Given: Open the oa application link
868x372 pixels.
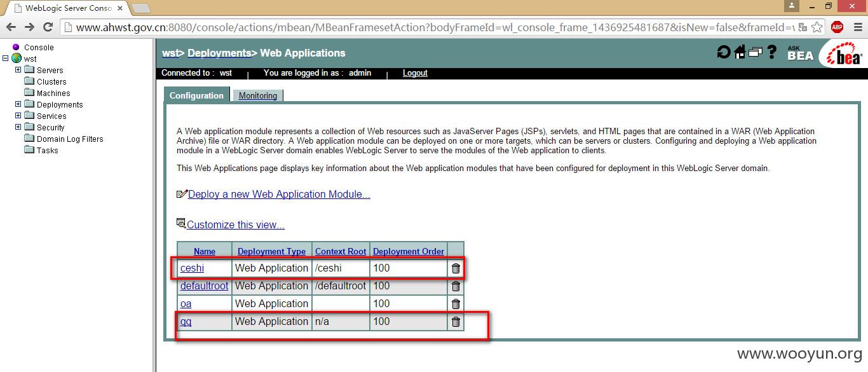Looking at the screenshot, I should tap(186, 304).
